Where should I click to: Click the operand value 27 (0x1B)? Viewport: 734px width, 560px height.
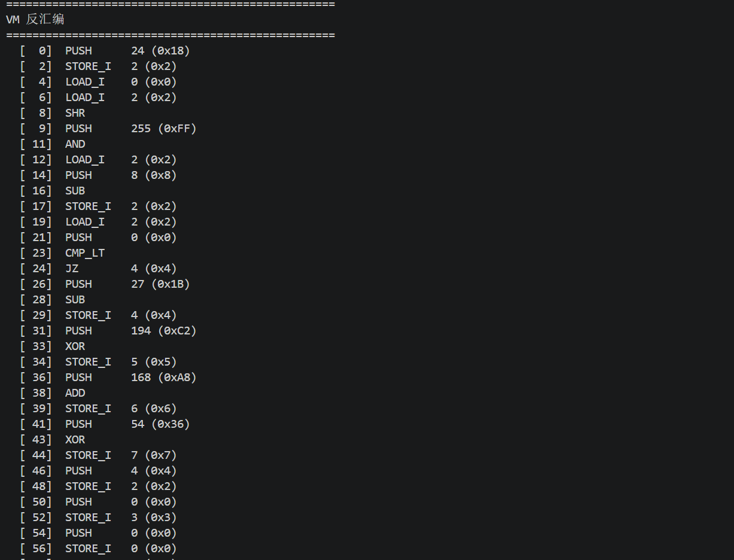(160, 284)
